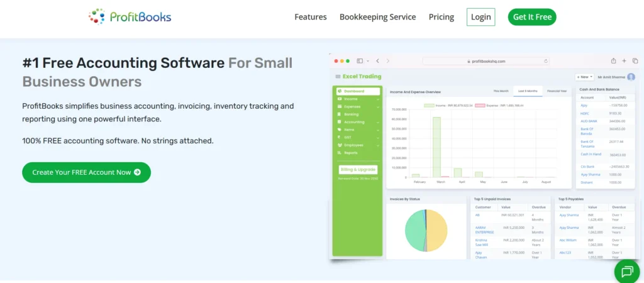This screenshot has width=644, height=283.
Task: Click the browser share icon
Action: pos(613,60)
